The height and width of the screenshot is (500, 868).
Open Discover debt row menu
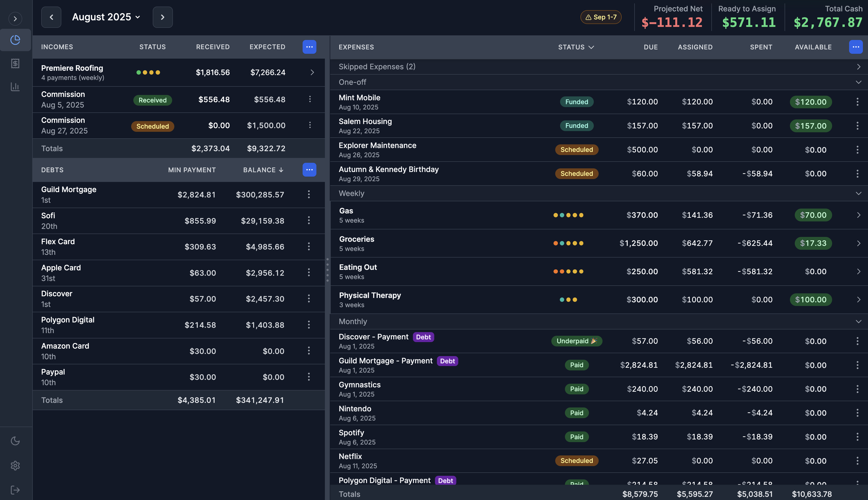pos(309,299)
